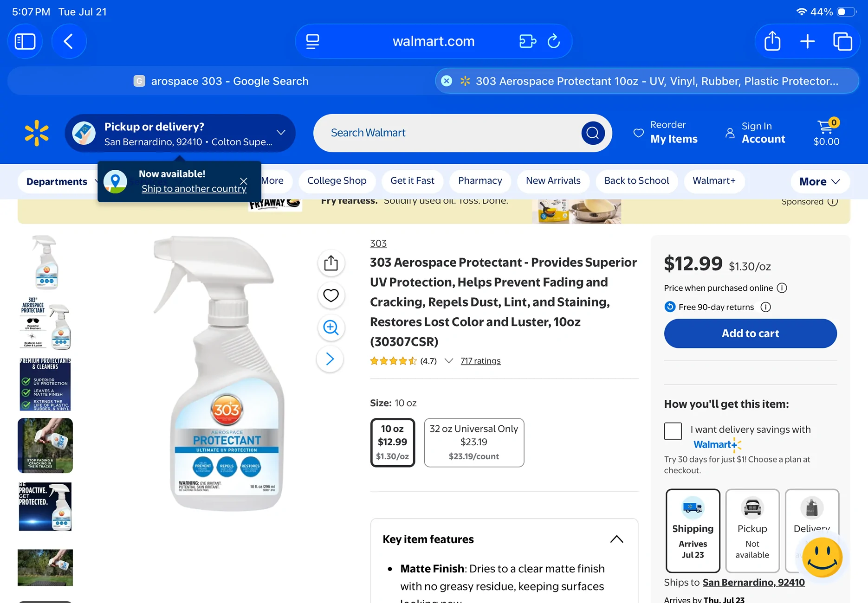Check the Walmart+ delivery savings checkbox
The image size is (868, 603).
(x=673, y=431)
